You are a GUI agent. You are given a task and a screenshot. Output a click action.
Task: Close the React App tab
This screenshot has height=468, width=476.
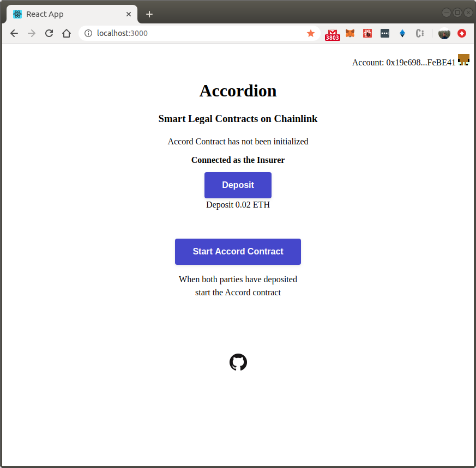coord(129,14)
